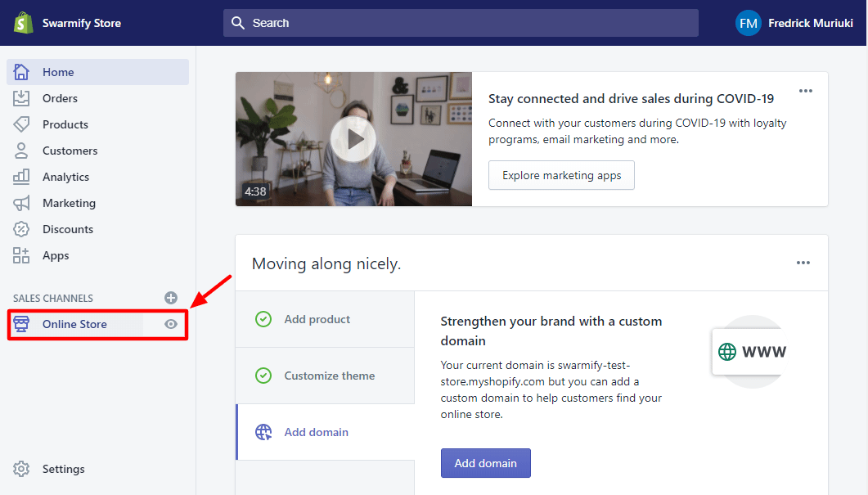Open Orders in sidebar
The image size is (868, 495).
click(98, 98)
